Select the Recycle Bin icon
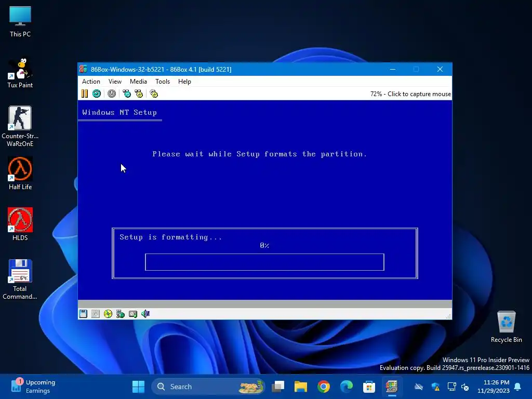The width and height of the screenshot is (532, 399). point(506,327)
